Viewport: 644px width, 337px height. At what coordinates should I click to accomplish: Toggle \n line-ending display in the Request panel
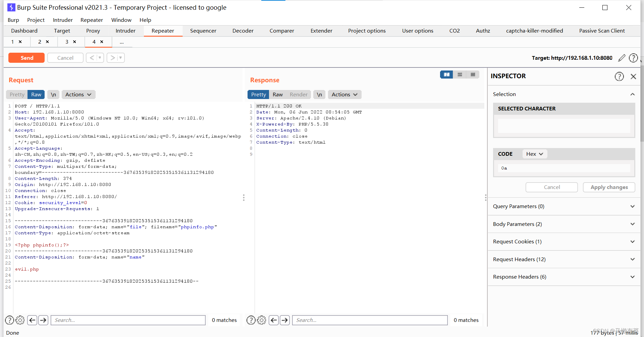pos(53,94)
